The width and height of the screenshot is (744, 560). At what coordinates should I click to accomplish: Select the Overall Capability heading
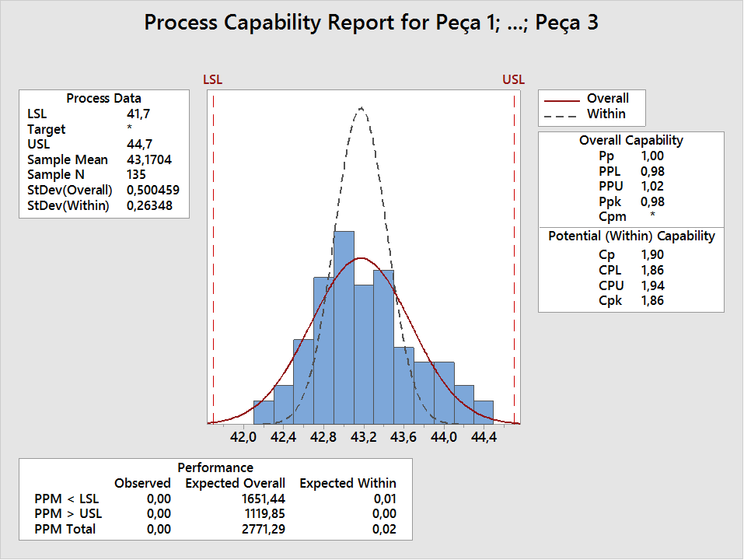pos(630,141)
